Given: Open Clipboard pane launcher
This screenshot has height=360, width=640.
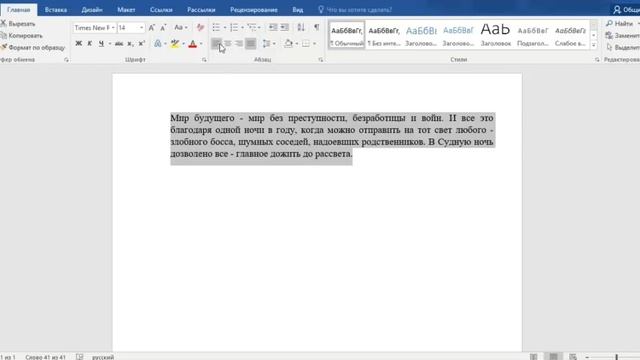Looking at the screenshot, I should point(66,60).
